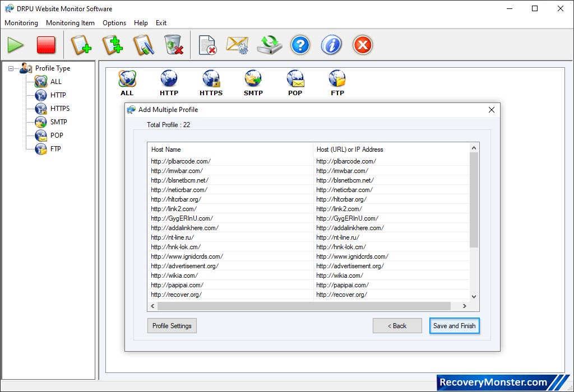Image resolution: width=574 pixels, height=392 pixels.
Task: Choose the FTP monitoring icon
Action: tap(337, 78)
